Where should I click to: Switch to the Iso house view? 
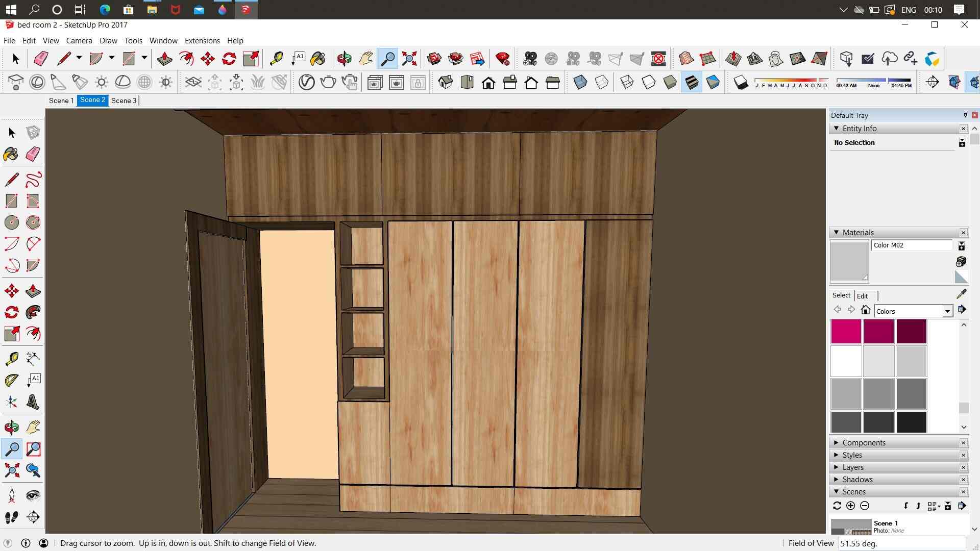click(445, 82)
